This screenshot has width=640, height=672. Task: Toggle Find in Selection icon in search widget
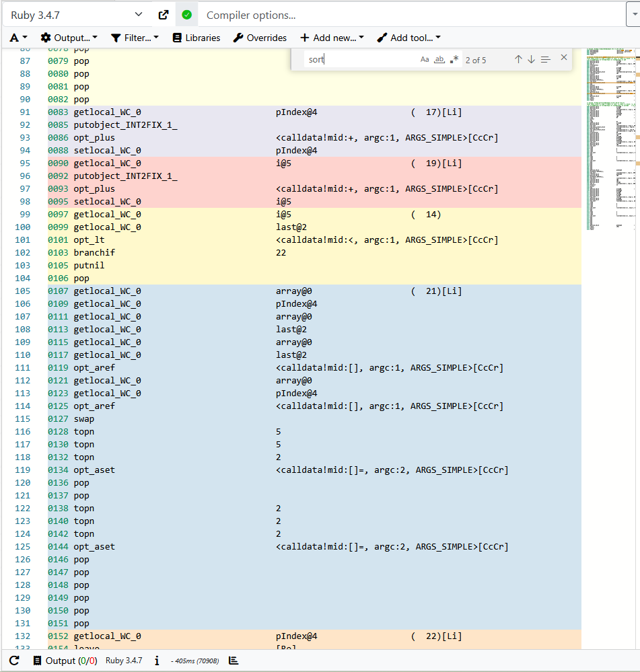click(546, 59)
